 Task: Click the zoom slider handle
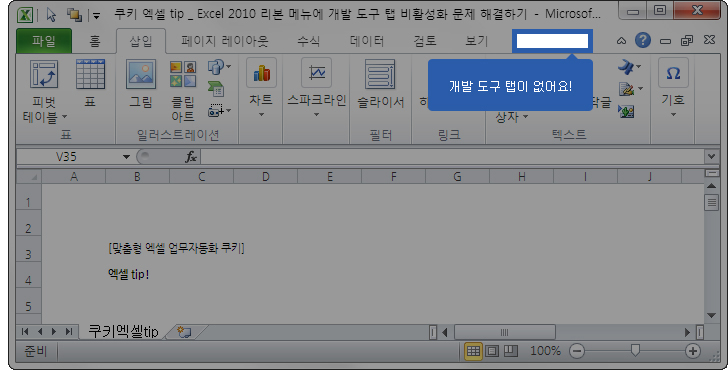(x=635, y=351)
